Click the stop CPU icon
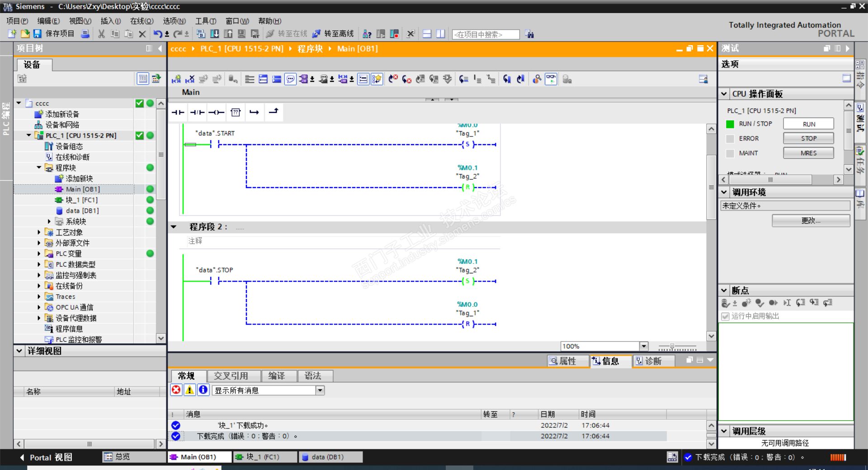868x470 pixels. pyautogui.click(x=394, y=34)
